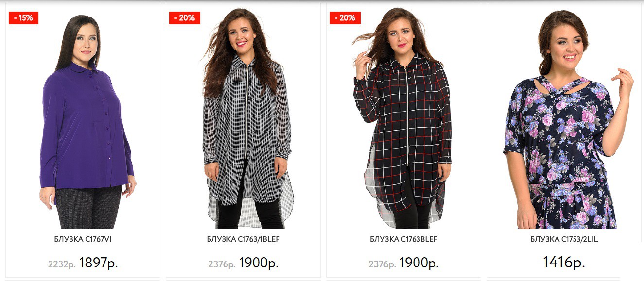Image resolution: width=644 pixels, height=281 pixels.
Task: Click the 1897р. sale price
Action: click(99, 263)
